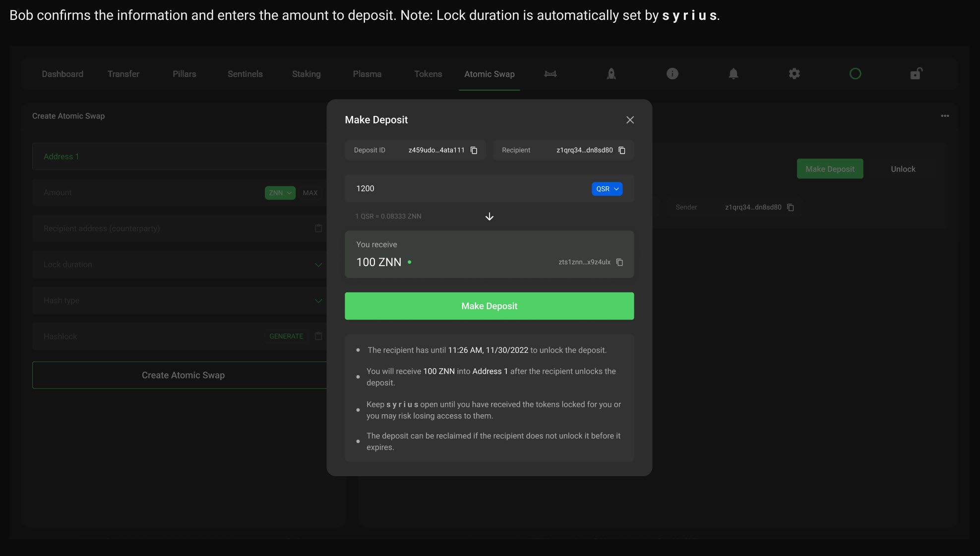Screen dimensions: 980x556
Task: Click the lock wallet icon
Action: point(916,74)
